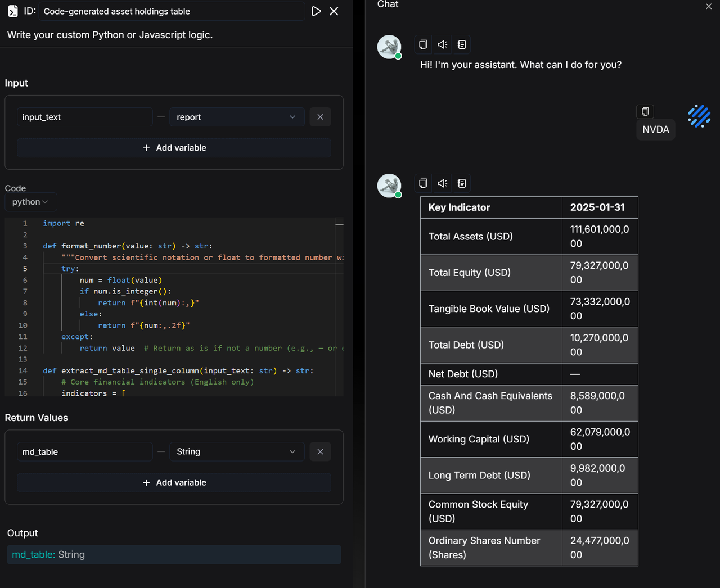
Task: Open log icon on table response
Action: pos(462,183)
